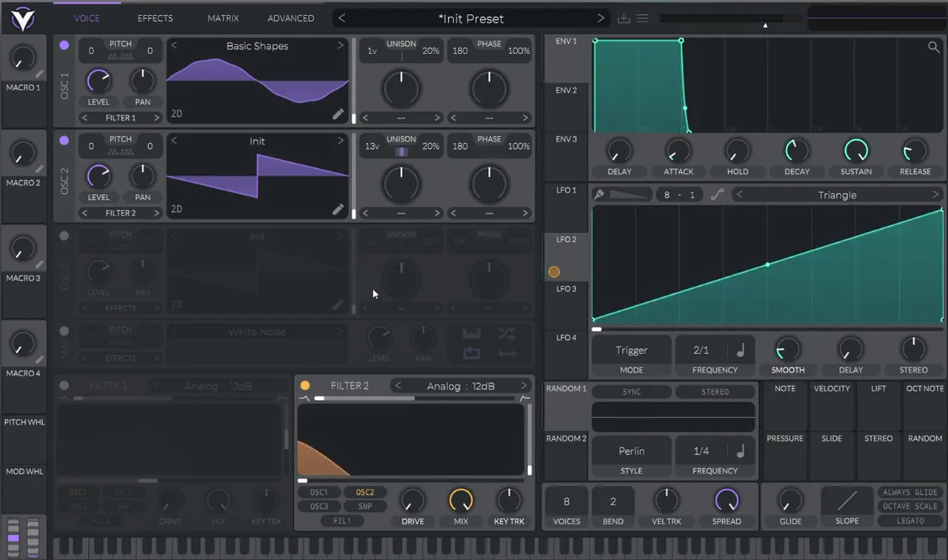Select the ENV 2 tab
948x560 pixels.
coord(567,107)
